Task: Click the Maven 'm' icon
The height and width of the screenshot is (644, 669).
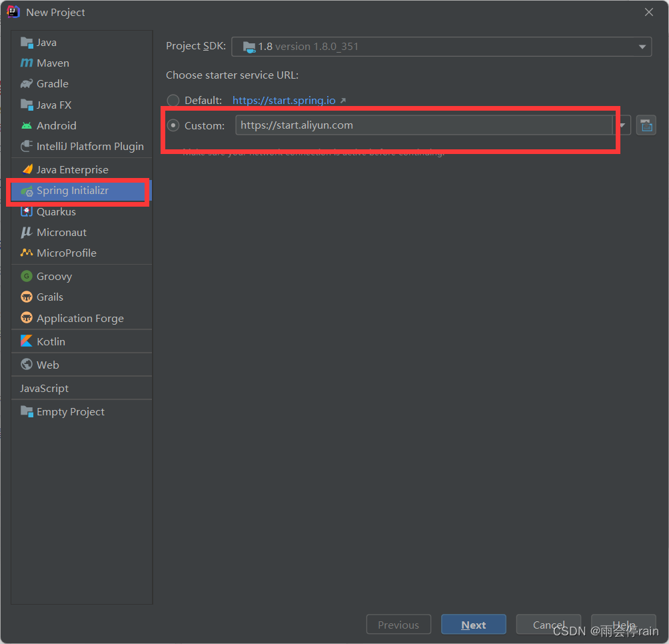Action: coord(27,63)
